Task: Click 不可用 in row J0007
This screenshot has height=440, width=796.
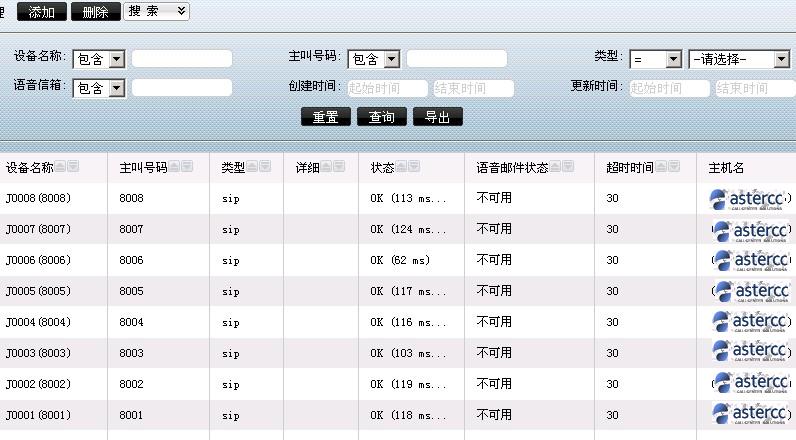Action: pyautogui.click(x=494, y=229)
